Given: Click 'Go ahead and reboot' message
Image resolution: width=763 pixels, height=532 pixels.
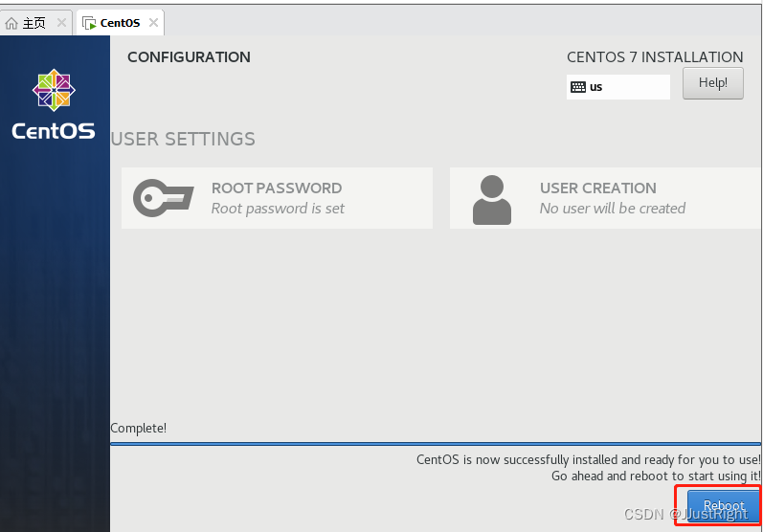Looking at the screenshot, I should [x=656, y=476].
